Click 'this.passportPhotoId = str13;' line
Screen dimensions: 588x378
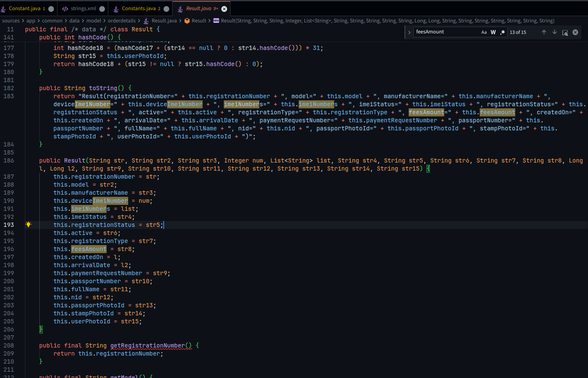[x=105, y=305]
